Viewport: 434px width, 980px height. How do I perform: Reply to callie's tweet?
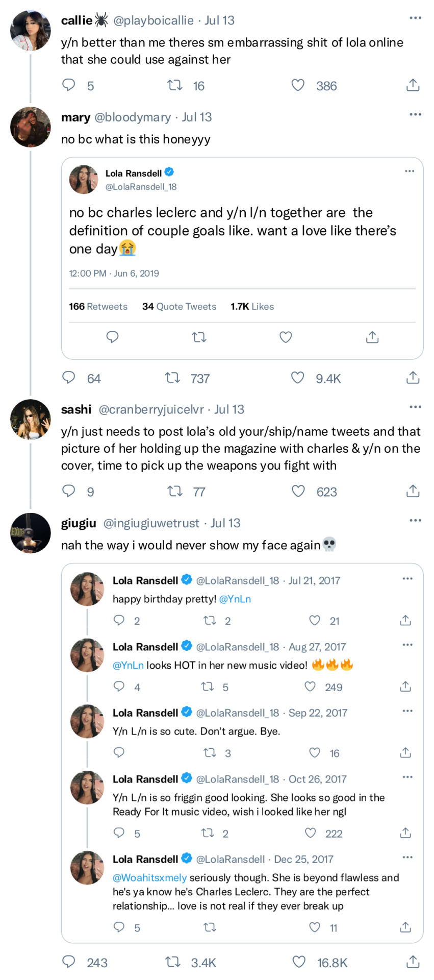point(69,85)
